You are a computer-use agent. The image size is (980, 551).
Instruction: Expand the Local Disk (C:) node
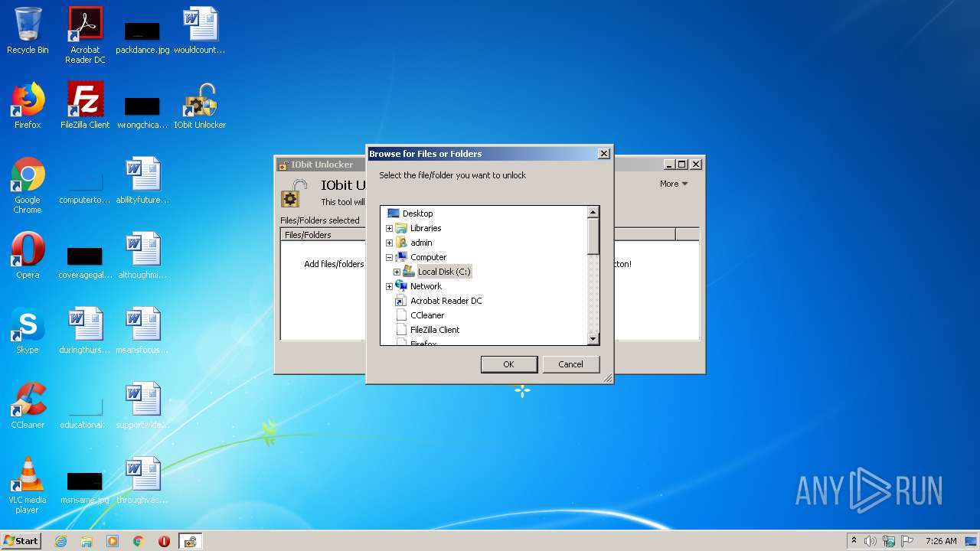coord(397,272)
